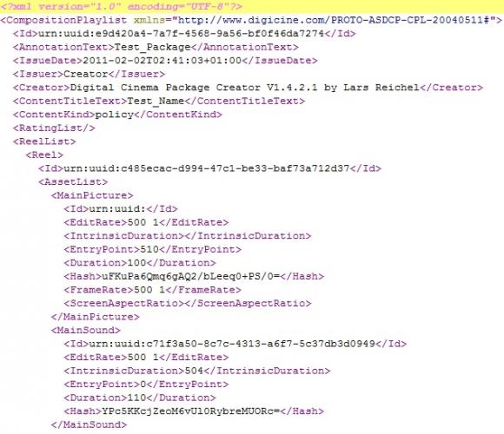504x434 pixels.
Task: Click the XML declaration line at top
Action: point(122,7)
